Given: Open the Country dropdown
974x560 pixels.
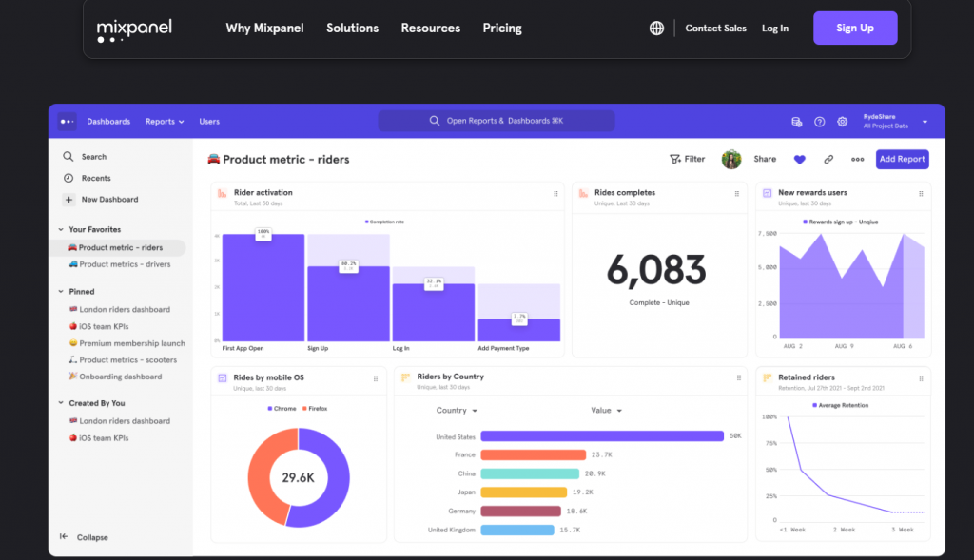Looking at the screenshot, I should coord(457,411).
